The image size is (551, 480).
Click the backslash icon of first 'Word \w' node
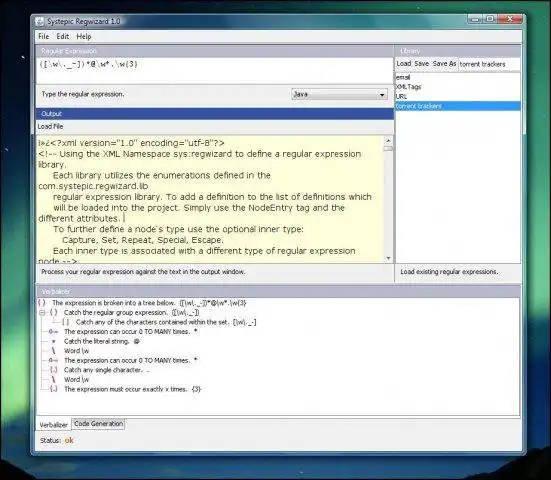pos(53,351)
